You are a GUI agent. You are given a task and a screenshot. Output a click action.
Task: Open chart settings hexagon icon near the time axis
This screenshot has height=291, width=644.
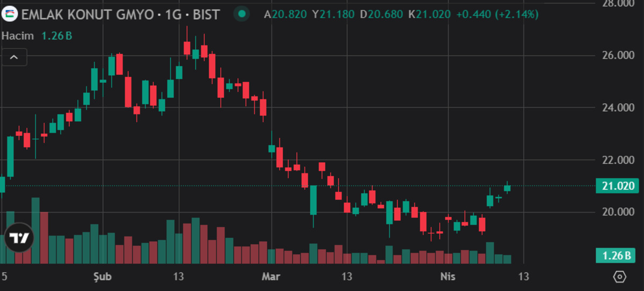click(620, 277)
